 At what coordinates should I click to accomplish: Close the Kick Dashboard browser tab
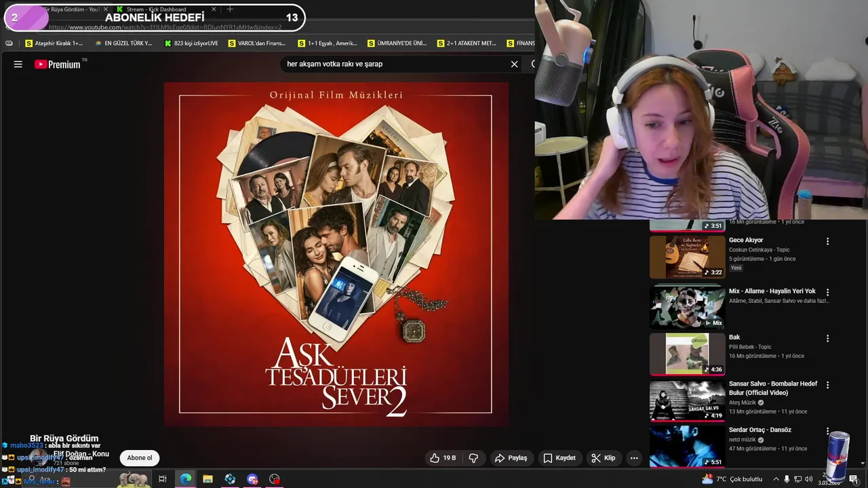(214, 9)
